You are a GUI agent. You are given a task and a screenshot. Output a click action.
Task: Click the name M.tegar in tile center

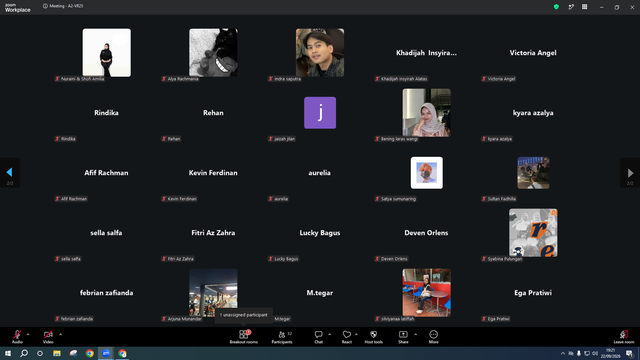click(320, 293)
